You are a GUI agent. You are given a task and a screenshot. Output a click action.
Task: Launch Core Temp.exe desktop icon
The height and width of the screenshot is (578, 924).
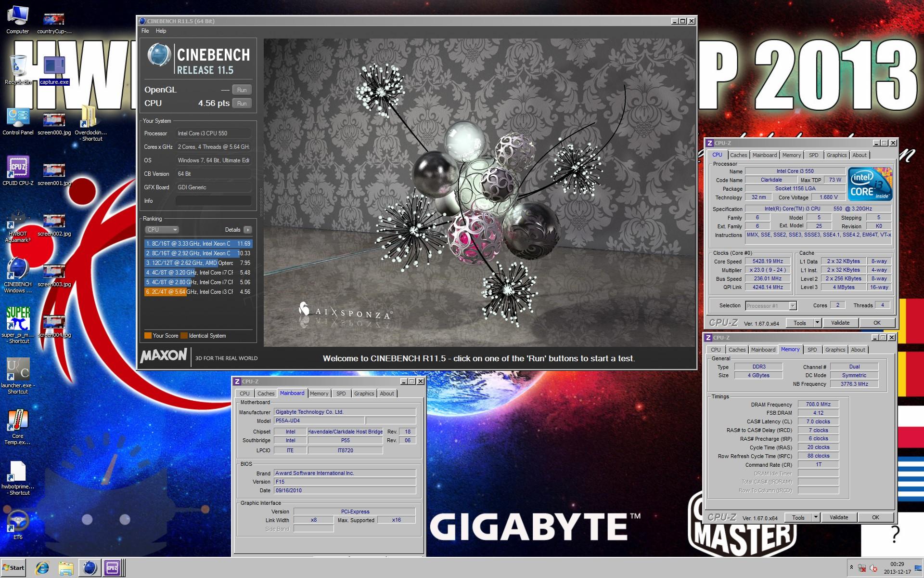[x=18, y=427]
